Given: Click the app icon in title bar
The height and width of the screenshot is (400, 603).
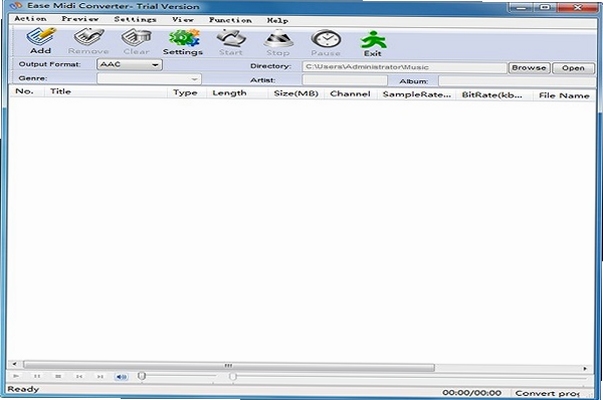Looking at the screenshot, I should click(16, 6).
